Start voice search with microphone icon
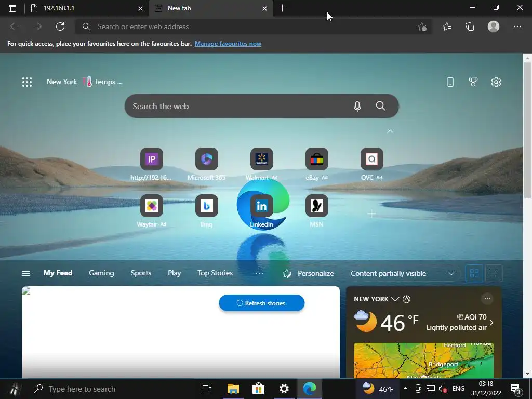This screenshot has width=532, height=399. [x=357, y=106]
